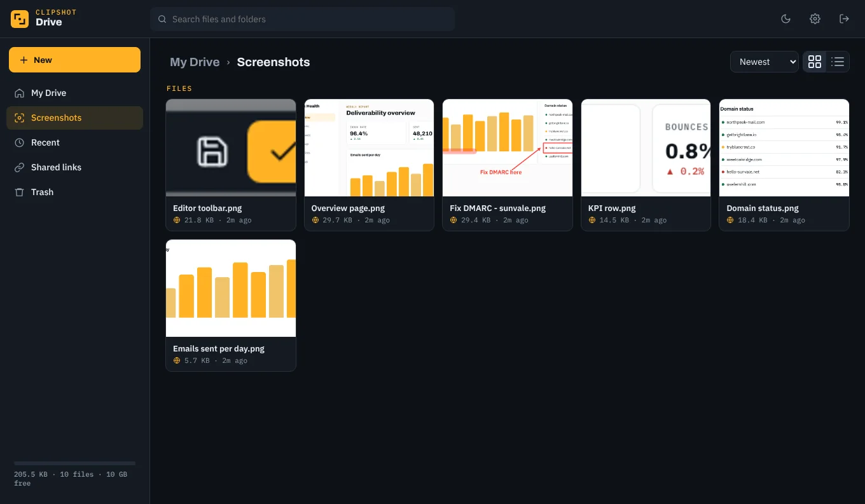Open the Fix DMARC - sunvale.png thumbnail
865x504 pixels.
pos(508,147)
